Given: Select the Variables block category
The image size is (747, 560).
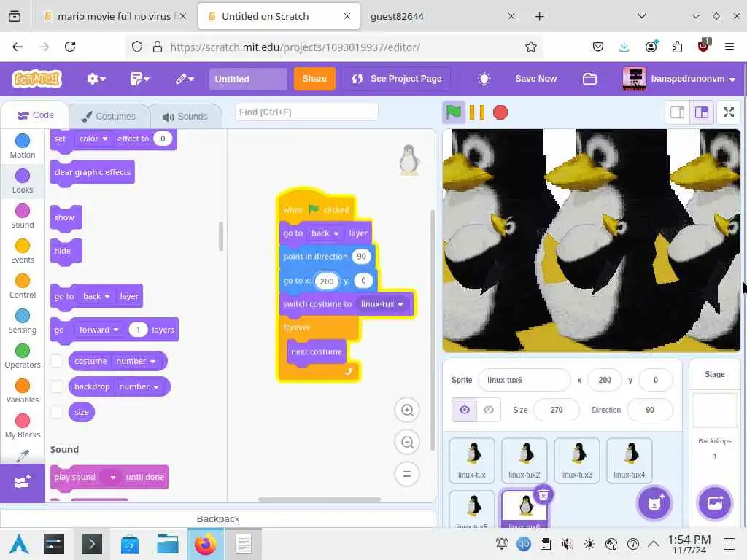Looking at the screenshot, I should tap(23, 392).
